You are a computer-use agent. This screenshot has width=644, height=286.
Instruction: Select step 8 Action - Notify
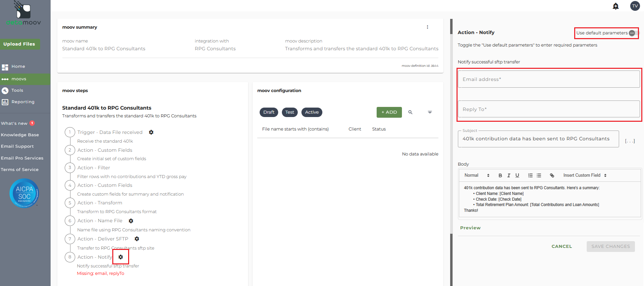pyautogui.click(x=95, y=257)
